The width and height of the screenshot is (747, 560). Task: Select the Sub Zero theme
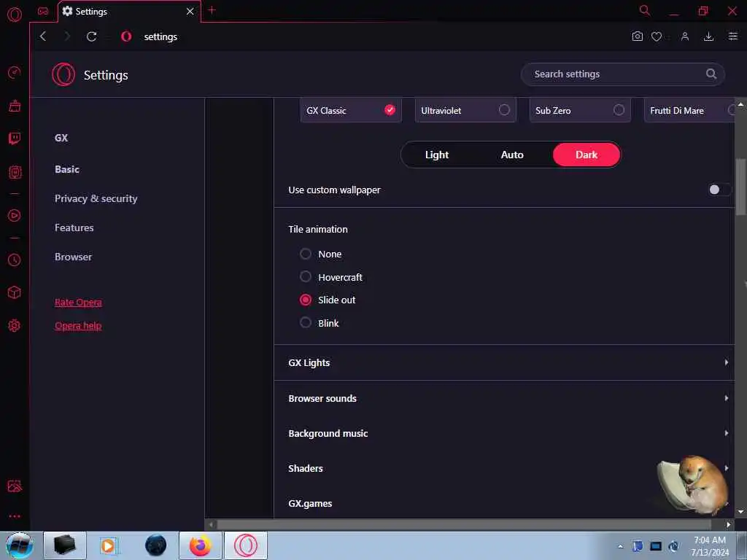(580, 111)
